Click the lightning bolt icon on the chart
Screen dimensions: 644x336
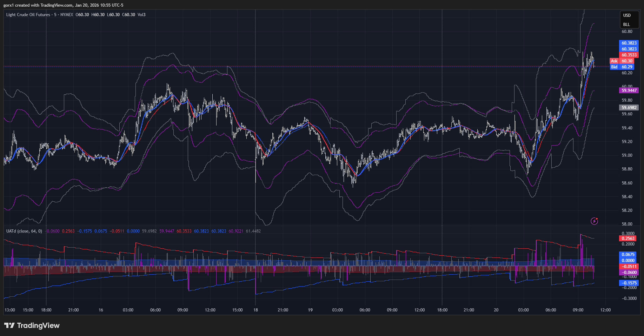pyautogui.click(x=594, y=221)
